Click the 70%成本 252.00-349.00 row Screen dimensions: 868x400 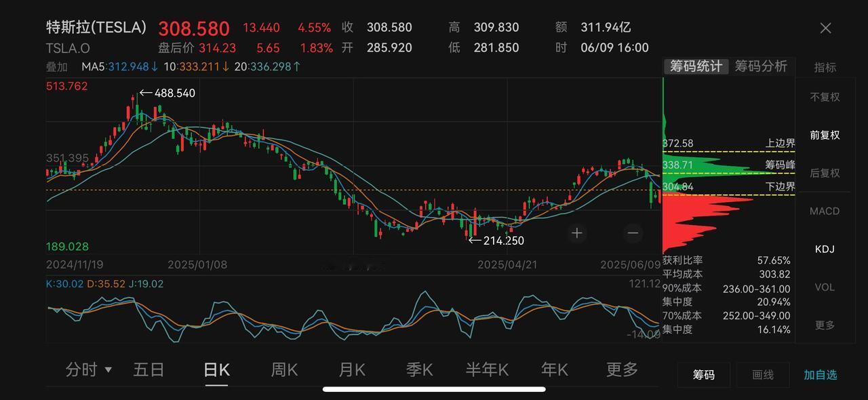726,315
